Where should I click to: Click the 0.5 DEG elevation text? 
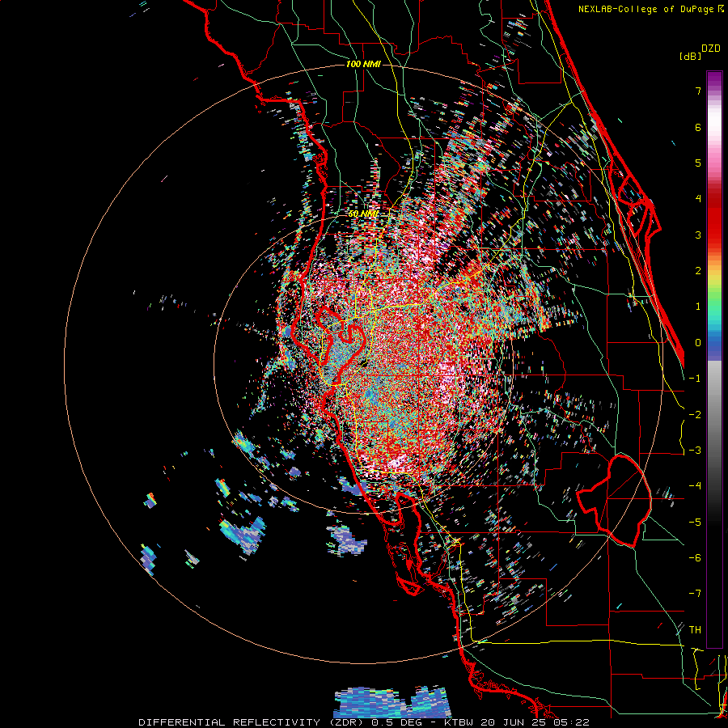pos(396,722)
